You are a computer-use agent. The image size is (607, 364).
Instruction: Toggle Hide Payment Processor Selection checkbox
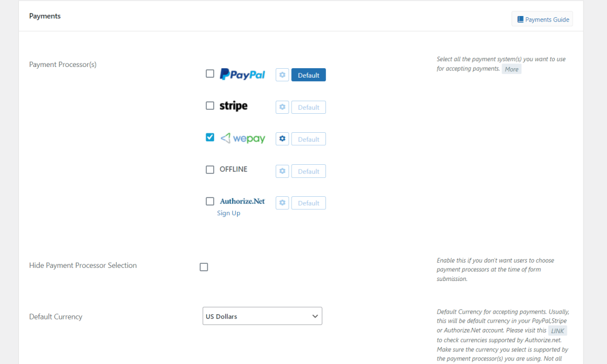(204, 267)
